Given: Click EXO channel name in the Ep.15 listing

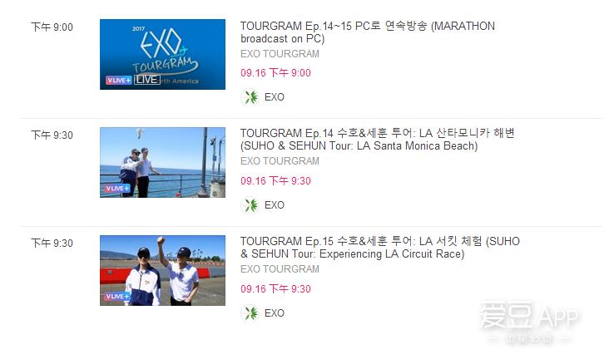Looking at the screenshot, I should (x=275, y=312).
